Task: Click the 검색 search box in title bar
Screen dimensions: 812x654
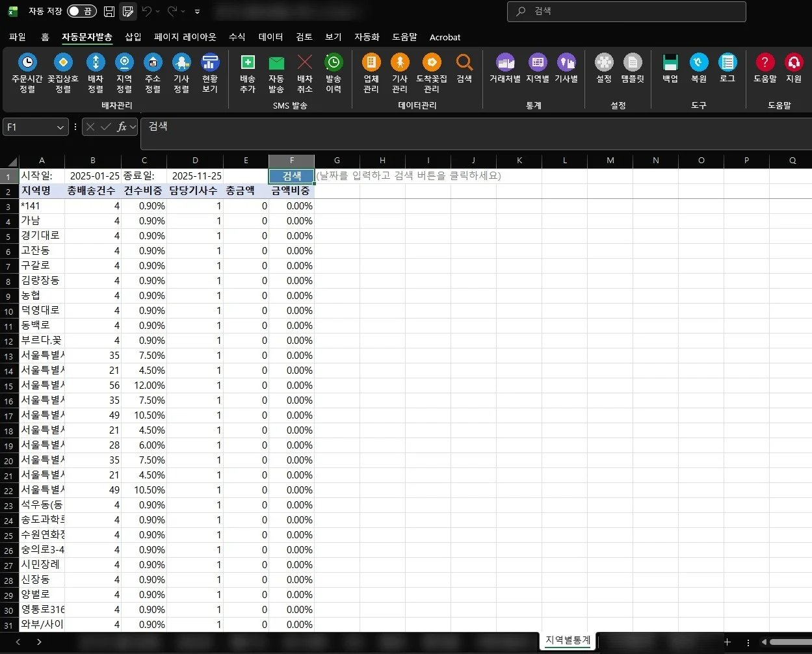Action: 626,12
